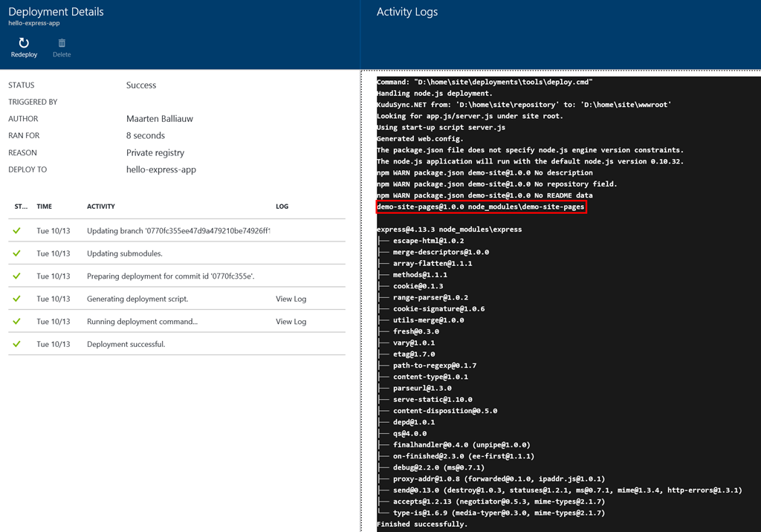Click the checkmark beside 'Generating deployment script'
761x532 pixels.
[16, 298]
